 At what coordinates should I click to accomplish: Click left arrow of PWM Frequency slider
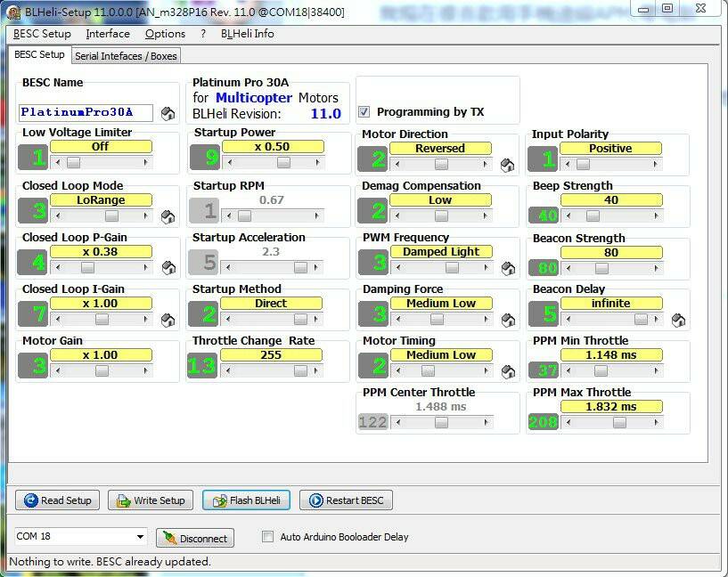[x=398, y=268]
